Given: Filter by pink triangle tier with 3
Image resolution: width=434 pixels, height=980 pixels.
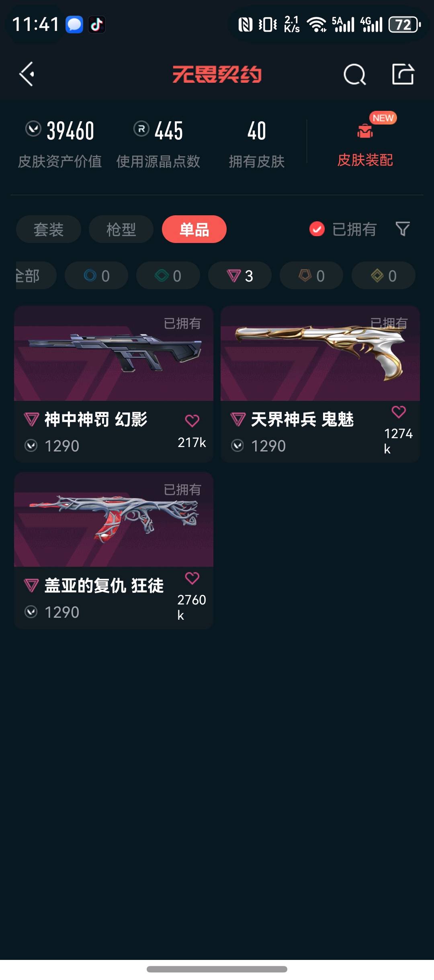Looking at the screenshot, I should [240, 276].
